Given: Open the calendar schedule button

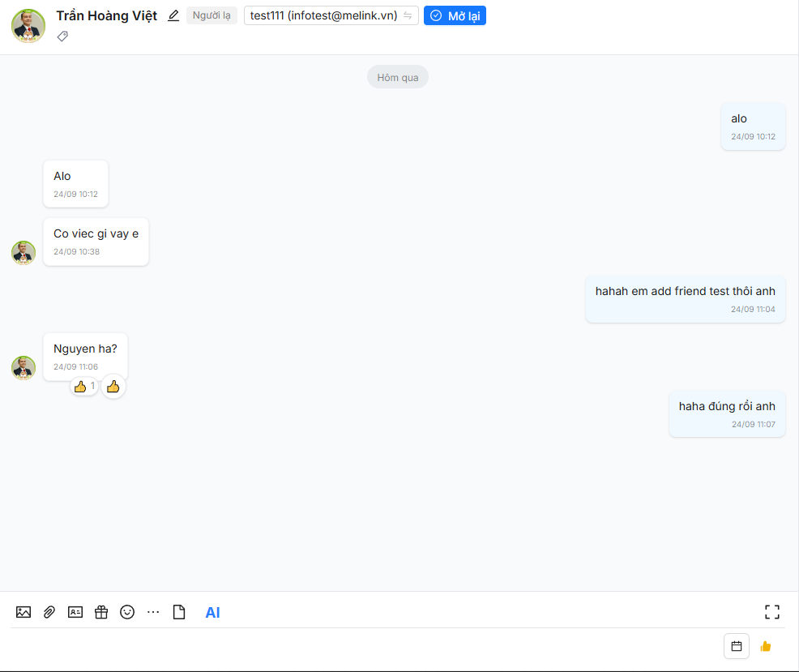Looking at the screenshot, I should 737,646.
